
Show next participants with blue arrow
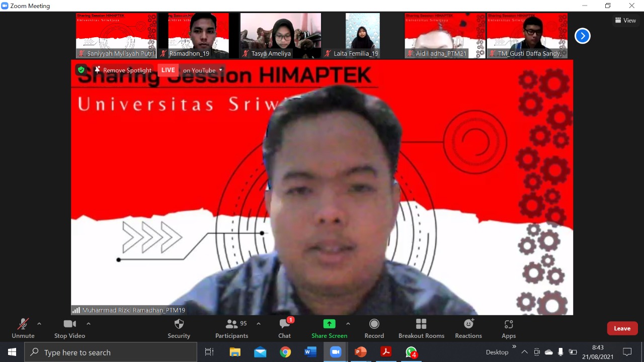[582, 36]
